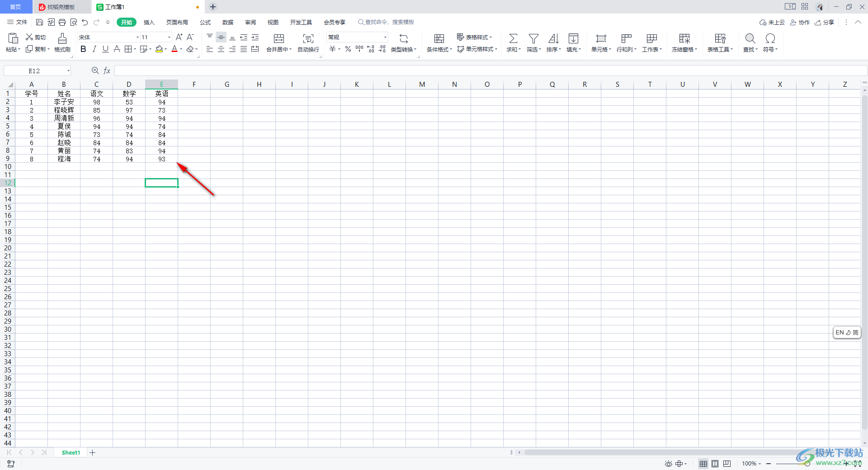
Task: Click the Format Painter (格式刷) icon
Action: 62,38
